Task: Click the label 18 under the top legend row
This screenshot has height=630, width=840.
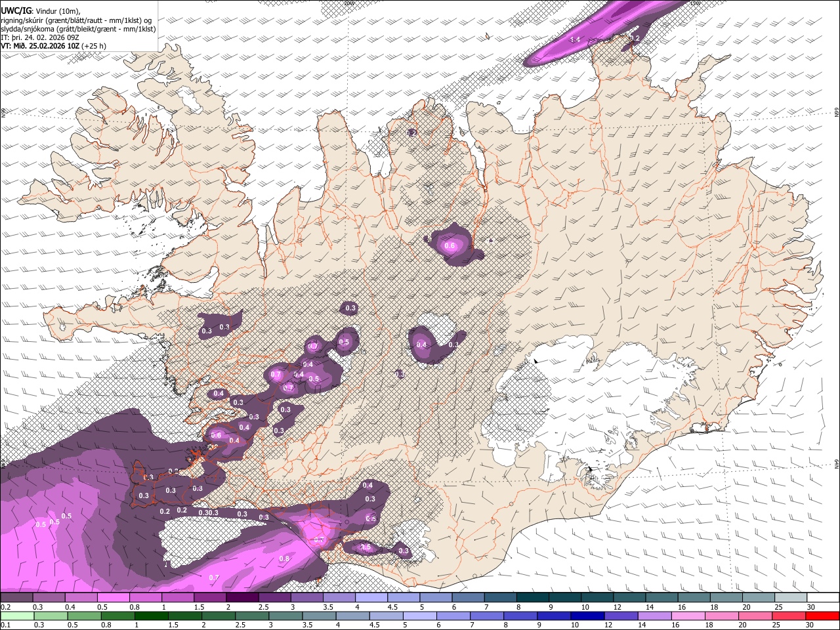Action: pyautogui.click(x=714, y=607)
